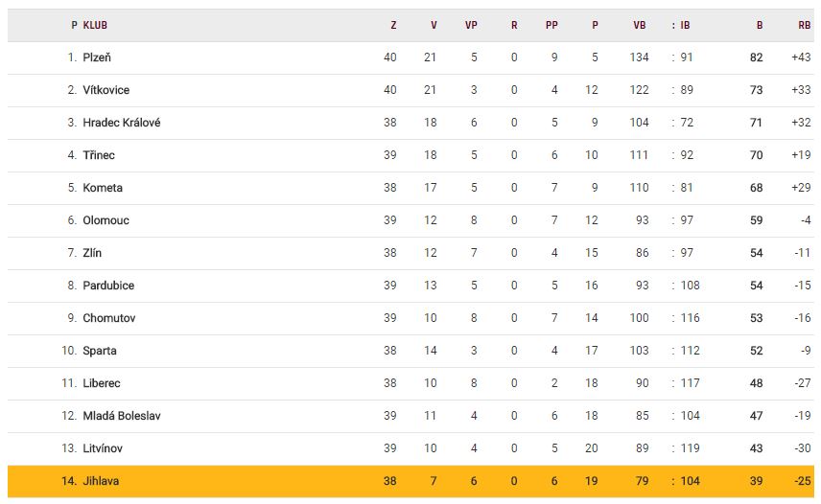Click the VB goals column header
This screenshot has width=821, height=504.
(x=640, y=26)
